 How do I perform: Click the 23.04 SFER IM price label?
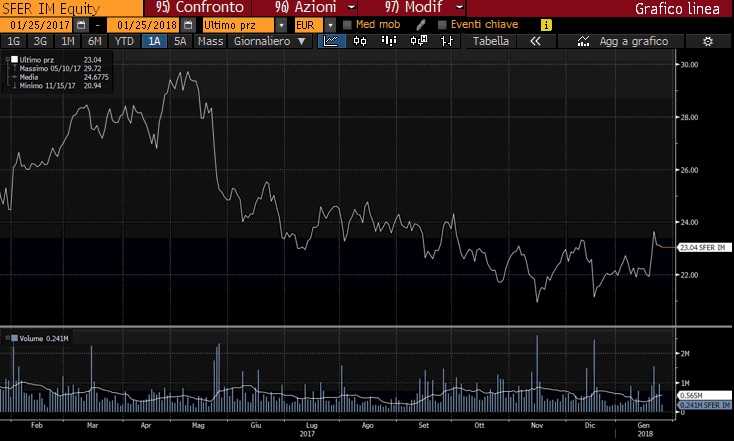coord(704,247)
